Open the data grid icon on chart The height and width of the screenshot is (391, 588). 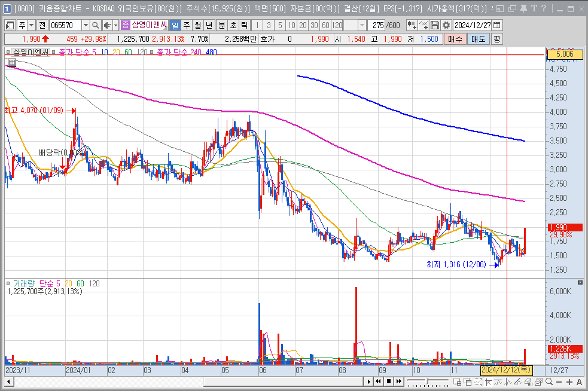click(11, 63)
